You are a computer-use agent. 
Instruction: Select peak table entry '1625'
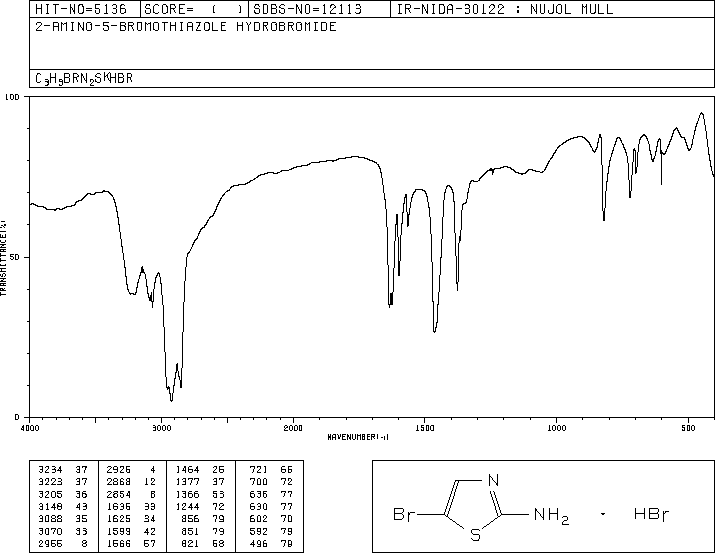click(119, 519)
